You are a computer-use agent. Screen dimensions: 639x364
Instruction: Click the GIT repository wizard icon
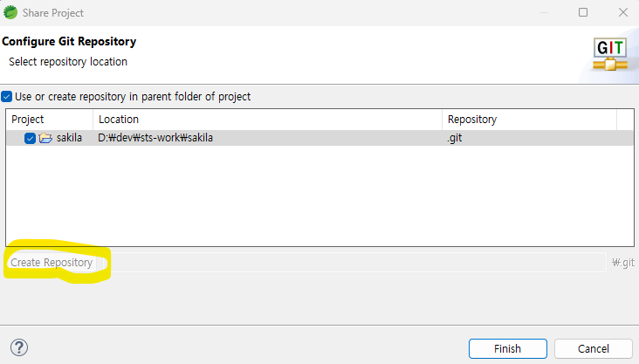click(610, 55)
